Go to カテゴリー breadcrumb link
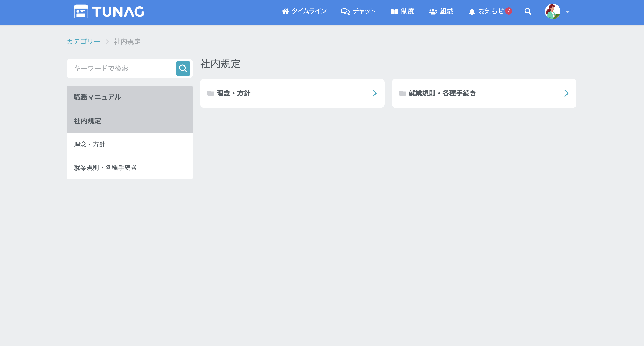The image size is (644, 346). (84, 42)
